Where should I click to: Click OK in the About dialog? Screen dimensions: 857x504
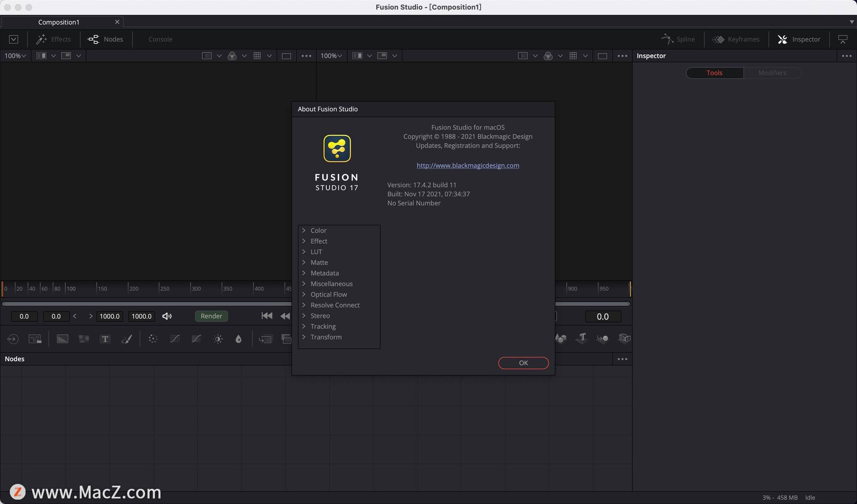tap(524, 363)
